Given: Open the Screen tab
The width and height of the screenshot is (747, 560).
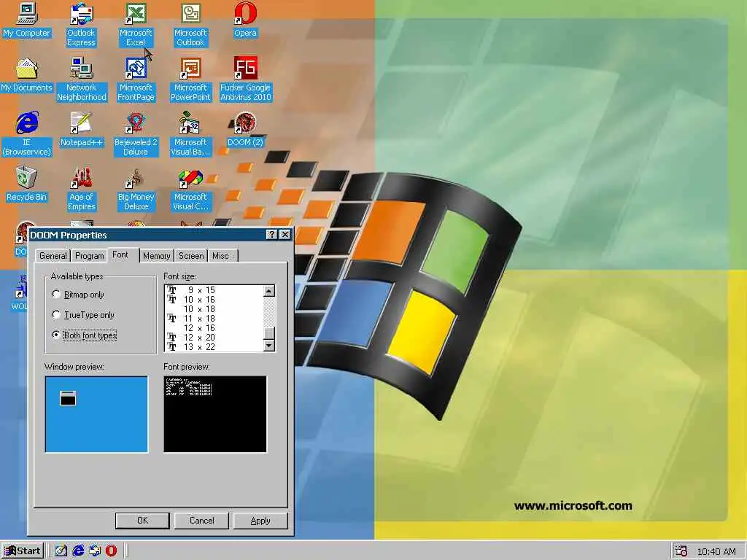Looking at the screenshot, I should click(x=191, y=256).
